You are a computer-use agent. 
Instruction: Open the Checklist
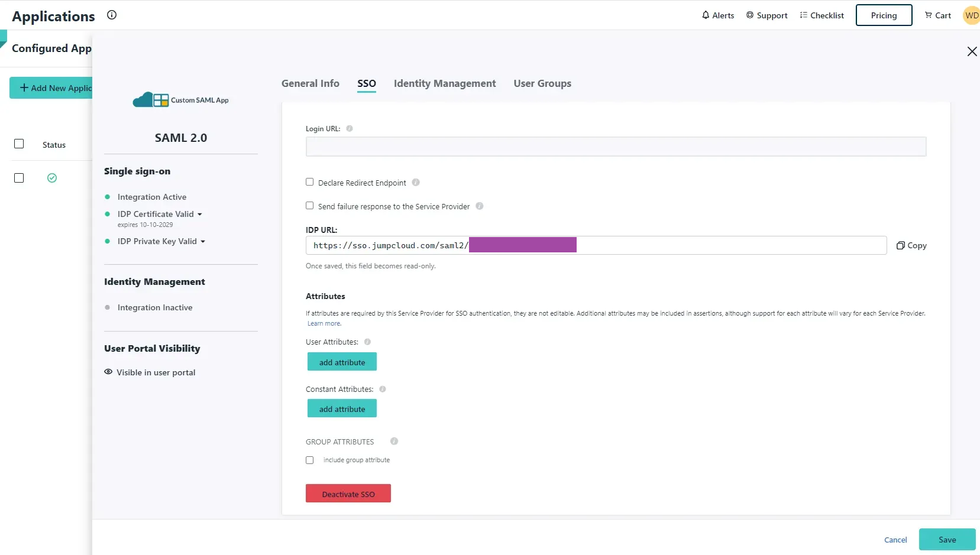821,15
